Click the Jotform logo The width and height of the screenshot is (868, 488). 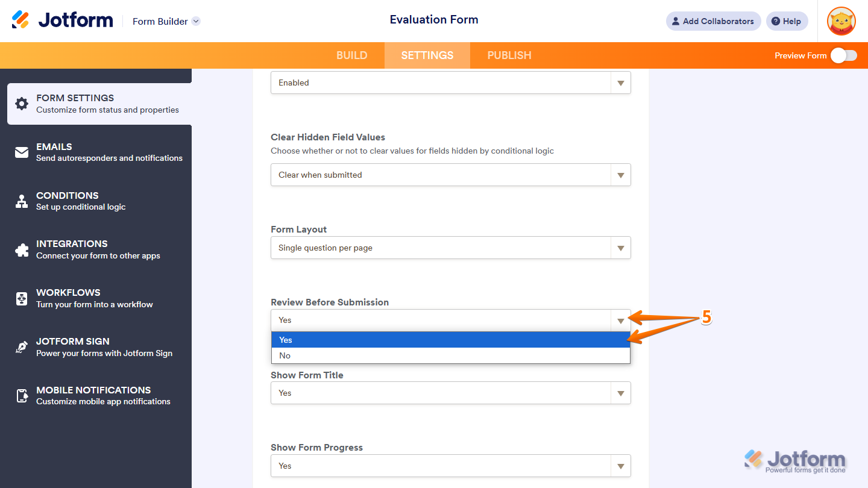(x=62, y=19)
